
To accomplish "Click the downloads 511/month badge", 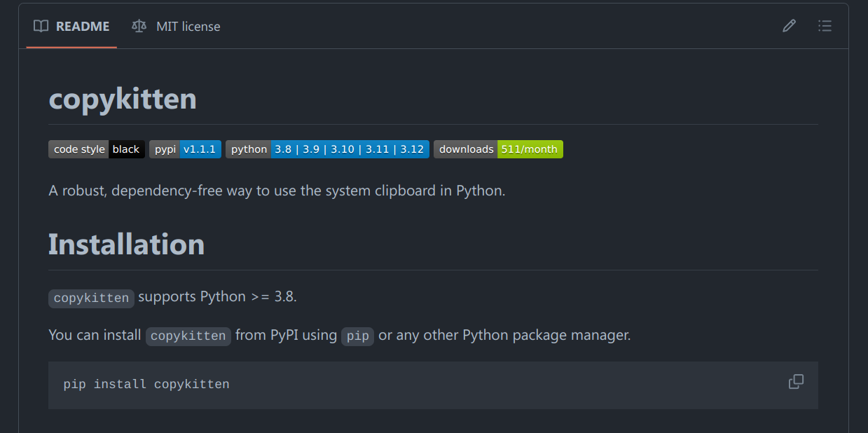I will point(498,149).
